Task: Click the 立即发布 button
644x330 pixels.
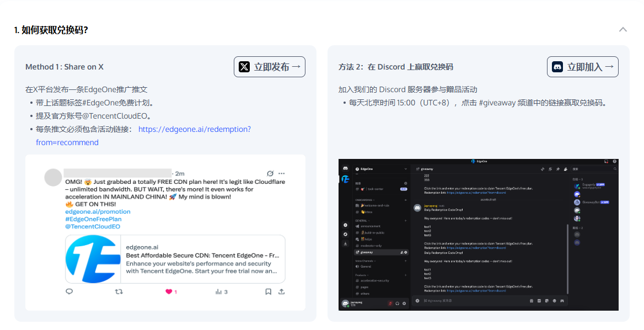Action: tap(270, 67)
